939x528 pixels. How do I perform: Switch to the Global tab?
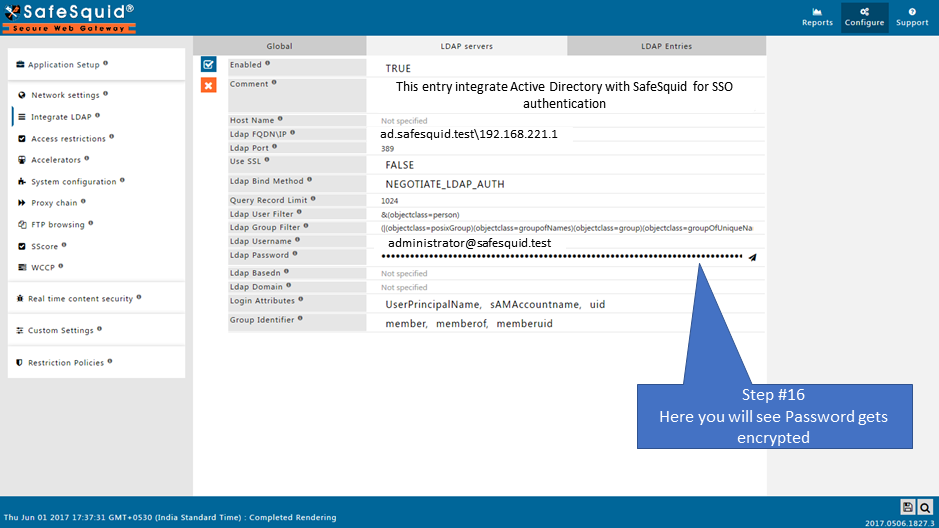pyautogui.click(x=280, y=46)
